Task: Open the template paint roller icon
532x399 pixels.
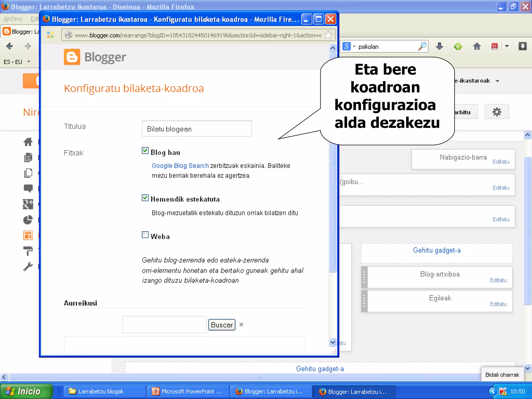Action: [28, 251]
